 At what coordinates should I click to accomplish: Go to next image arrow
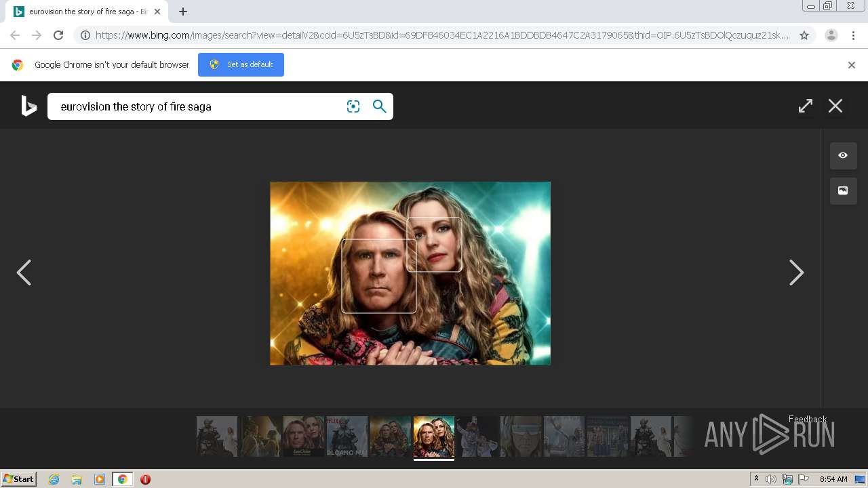click(796, 272)
